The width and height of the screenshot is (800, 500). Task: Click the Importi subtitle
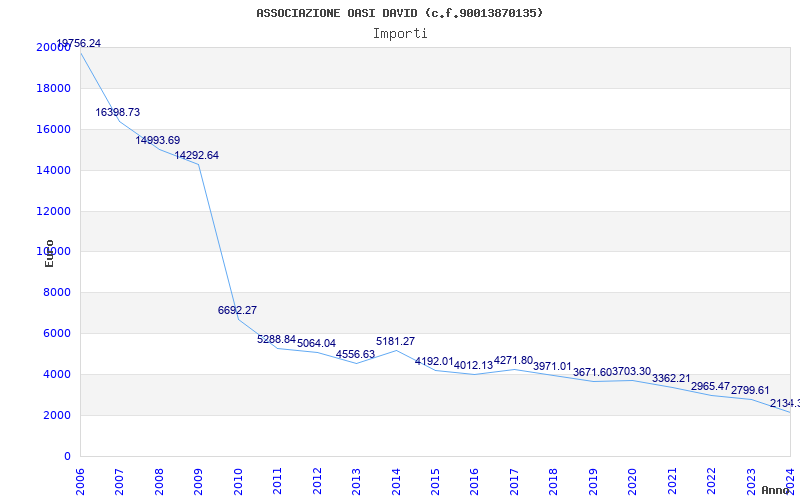click(x=400, y=34)
